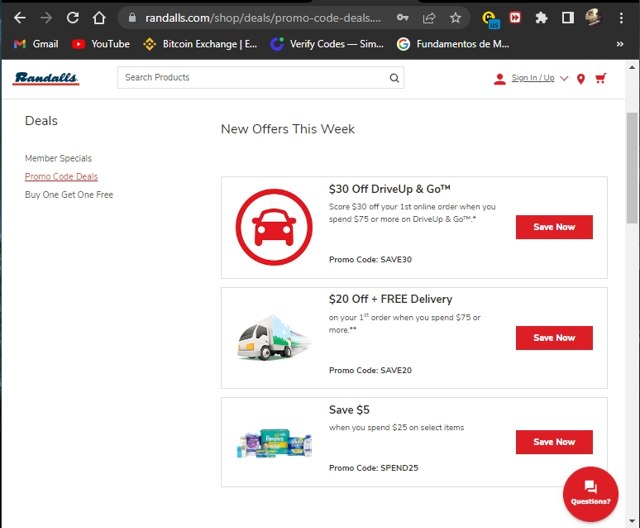Click the Promo Code: SAVE20 text
This screenshot has height=528, width=640.
coord(370,370)
